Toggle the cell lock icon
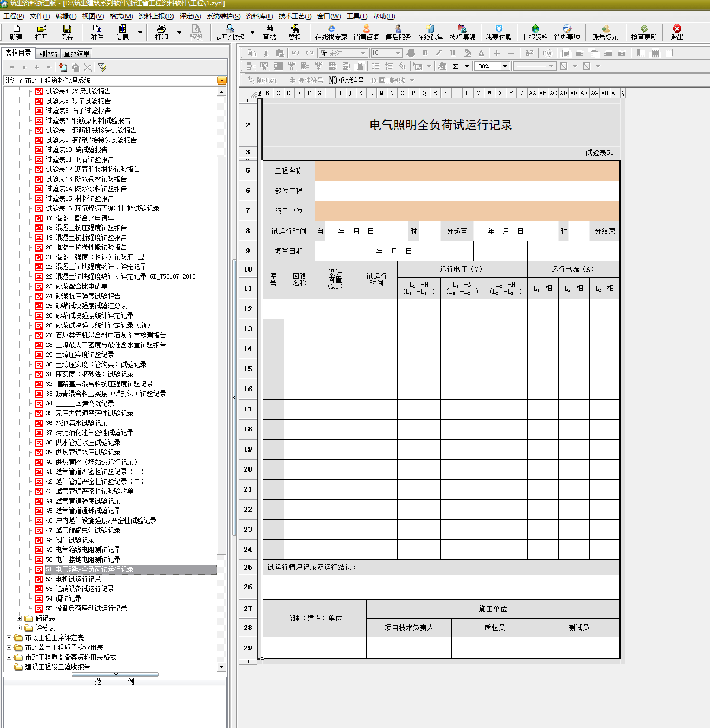 coord(360,66)
